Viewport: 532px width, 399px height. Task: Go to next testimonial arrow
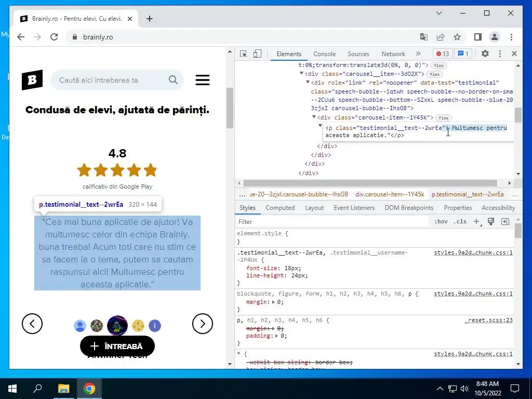[203, 324]
